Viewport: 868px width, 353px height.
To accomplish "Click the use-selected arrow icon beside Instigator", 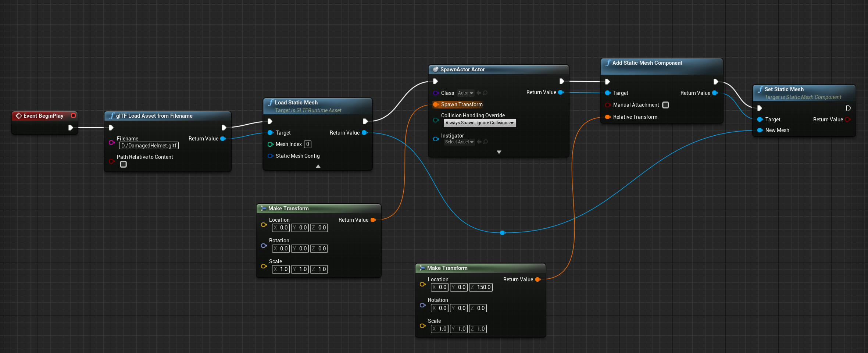I will pyautogui.click(x=479, y=142).
